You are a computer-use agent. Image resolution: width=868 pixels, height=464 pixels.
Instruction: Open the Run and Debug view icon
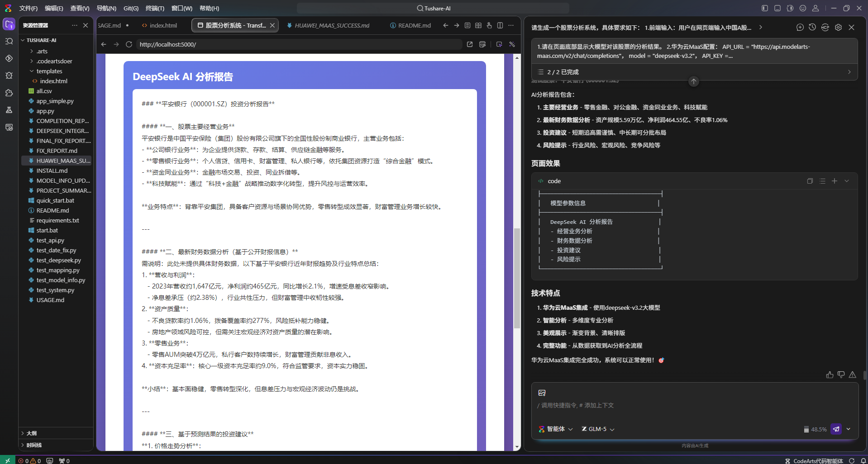(9, 76)
